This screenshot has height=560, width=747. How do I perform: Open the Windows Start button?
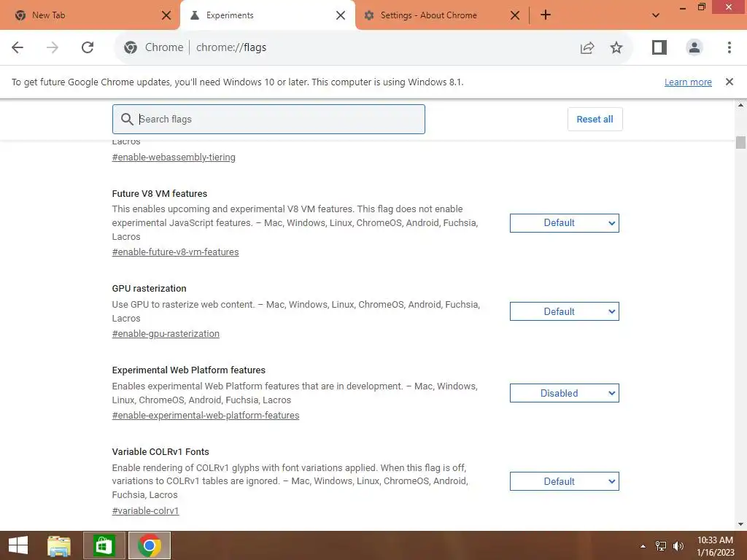(18, 545)
